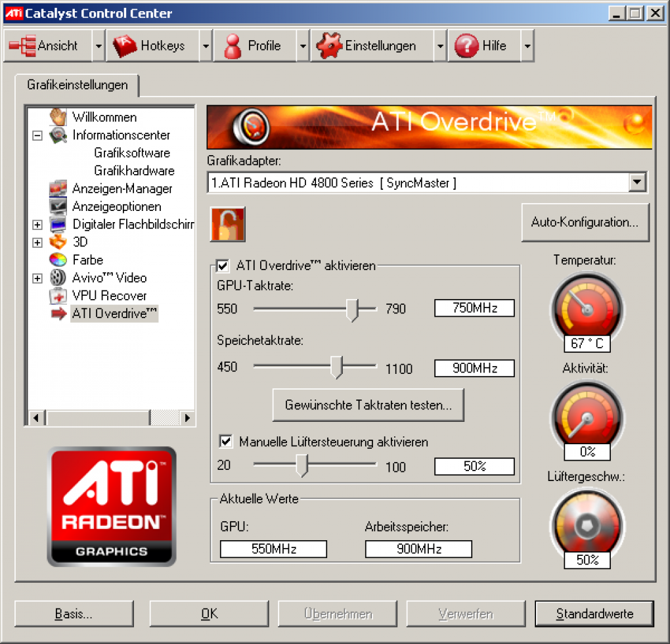Click the VPU Recover first-aid icon
Viewport: 670px width, 644px height.
[x=58, y=296]
